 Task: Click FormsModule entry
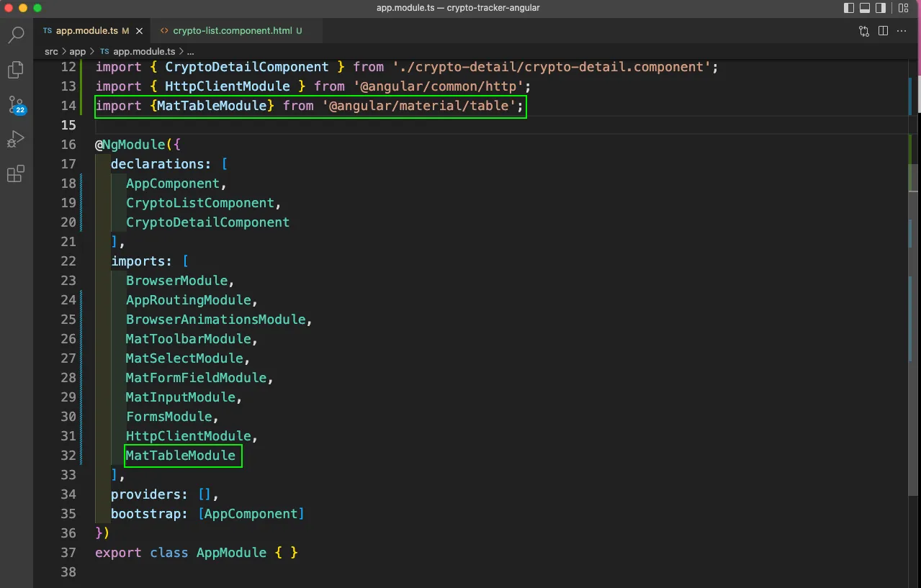click(x=169, y=417)
